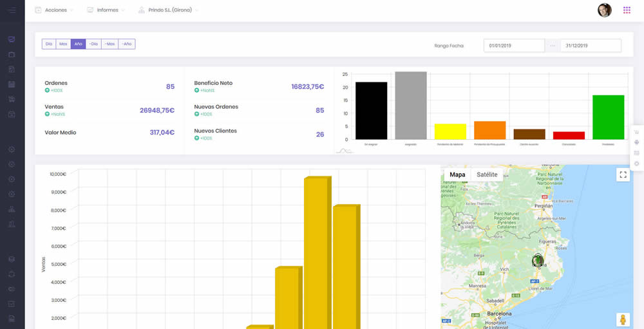Image resolution: width=644 pixels, height=329 pixels.
Task: Click the end date field 31/12/2019
Action: pos(591,46)
